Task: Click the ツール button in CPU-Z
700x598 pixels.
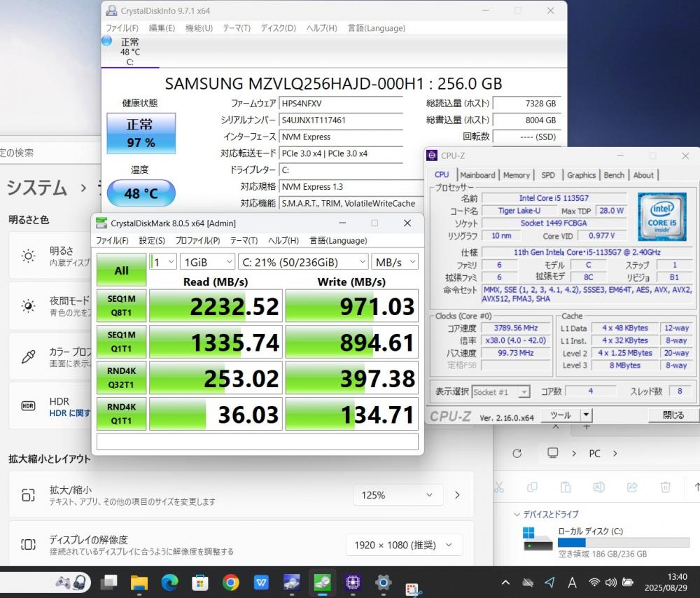Action: [x=561, y=415]
